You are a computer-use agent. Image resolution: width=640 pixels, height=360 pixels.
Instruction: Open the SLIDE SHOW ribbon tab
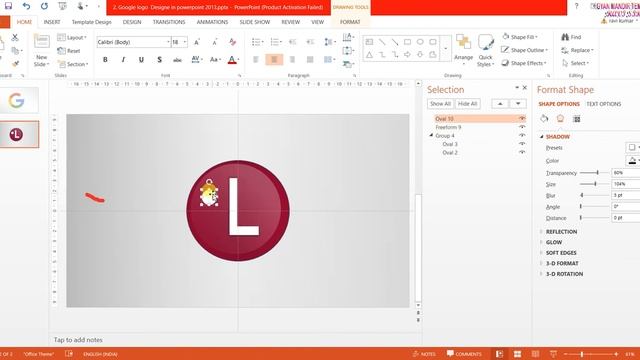pyautogui.click(x=255, y=22)
